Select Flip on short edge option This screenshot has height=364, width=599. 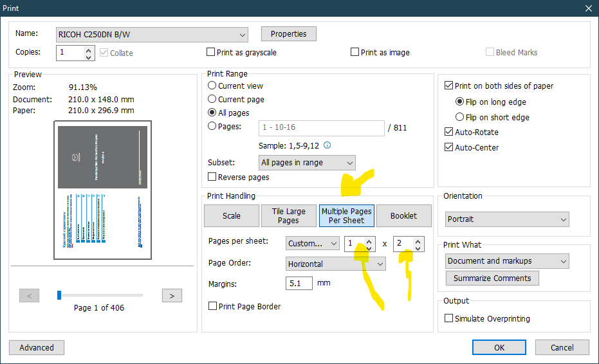point(459,117)
